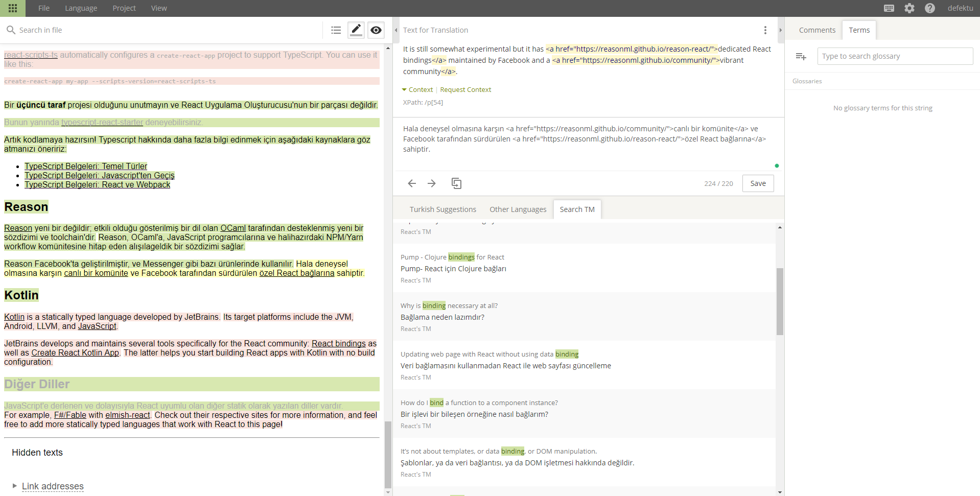Toggle the pencil edit mode icon
Image resolution: width=980 pixels, height=496 pixels.
(x=356, y=30)
